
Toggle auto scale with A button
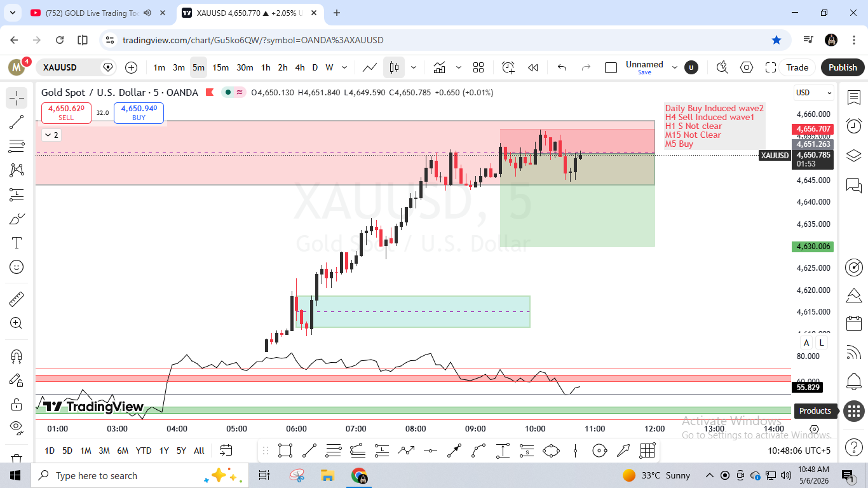(x=806, y=342)
